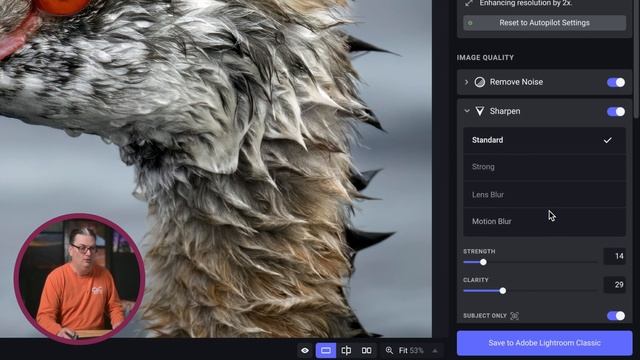Choose the Motion Blur sharpen model
Screen dimensions: 640x360
point(544,221)
